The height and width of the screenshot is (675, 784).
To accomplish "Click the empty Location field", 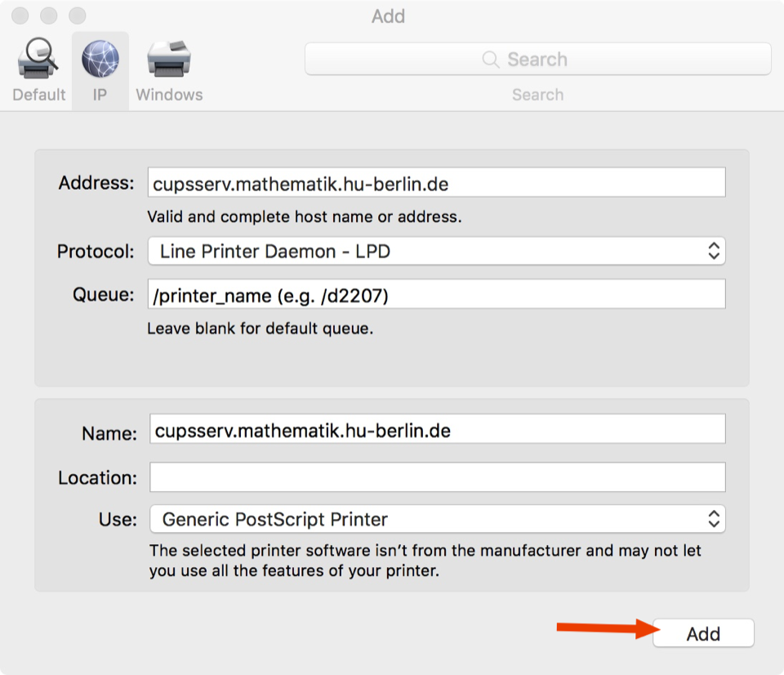I will pyautogui.click(x=437, y=476).
